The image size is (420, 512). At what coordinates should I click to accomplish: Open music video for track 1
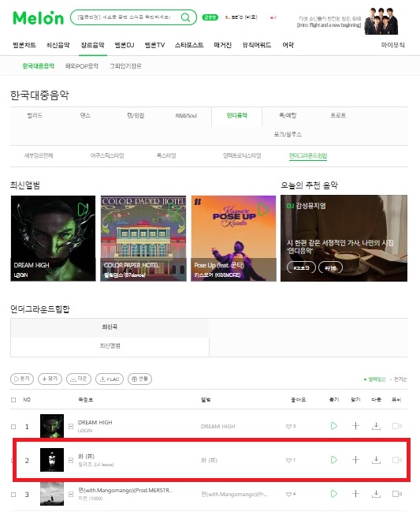point(396,426)
